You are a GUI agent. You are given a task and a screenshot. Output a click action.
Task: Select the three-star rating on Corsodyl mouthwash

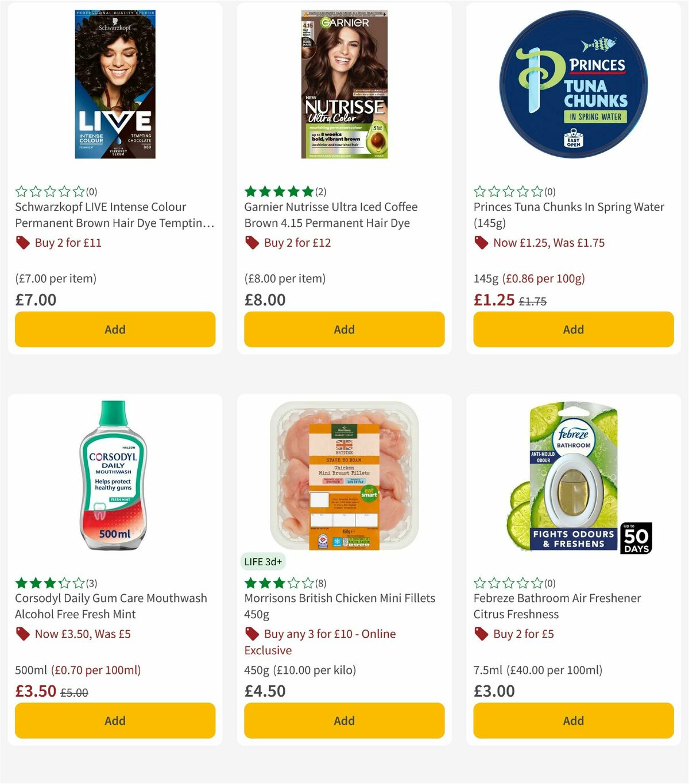49,583
